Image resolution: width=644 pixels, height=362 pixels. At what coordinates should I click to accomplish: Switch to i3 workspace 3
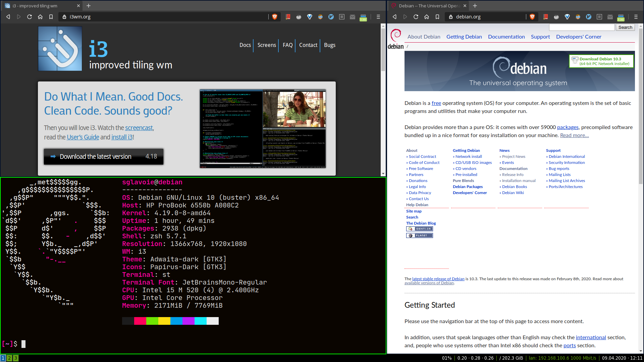15,358
